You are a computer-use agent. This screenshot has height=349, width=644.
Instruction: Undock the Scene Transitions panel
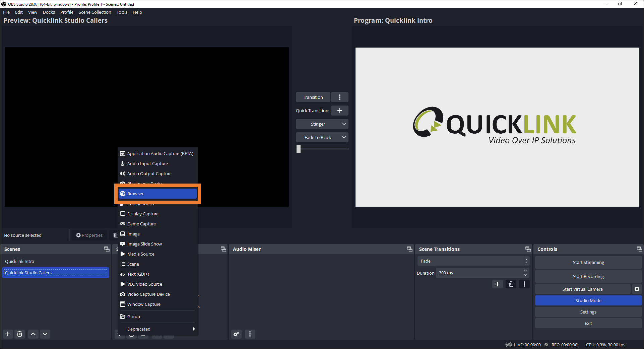pyautogui.click(x=528, y=249)
